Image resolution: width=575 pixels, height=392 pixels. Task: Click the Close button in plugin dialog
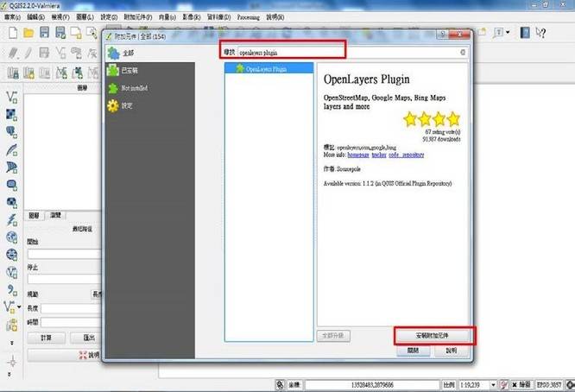(414, 351)
